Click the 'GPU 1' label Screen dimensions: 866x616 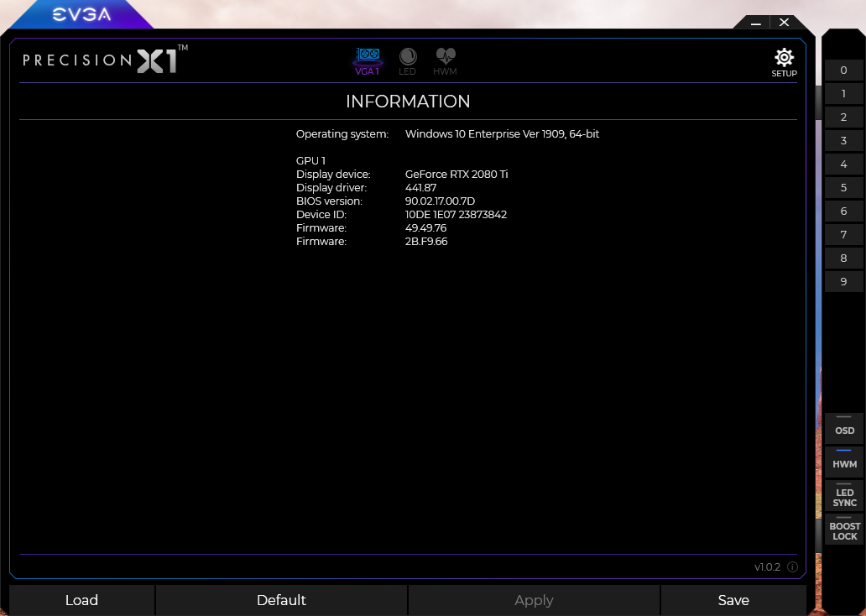(311, 161)
